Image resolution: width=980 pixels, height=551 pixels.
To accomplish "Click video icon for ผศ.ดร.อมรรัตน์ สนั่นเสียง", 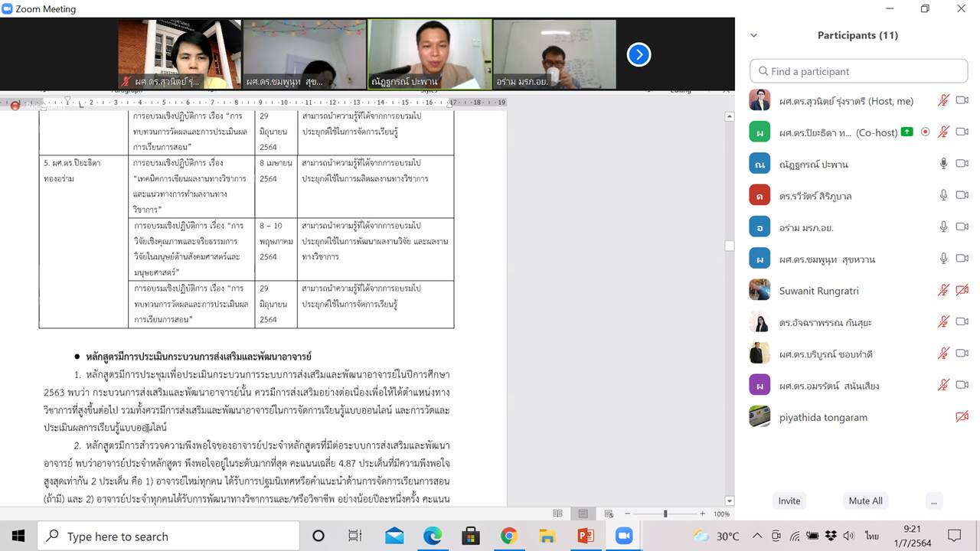I will [962, 385].
